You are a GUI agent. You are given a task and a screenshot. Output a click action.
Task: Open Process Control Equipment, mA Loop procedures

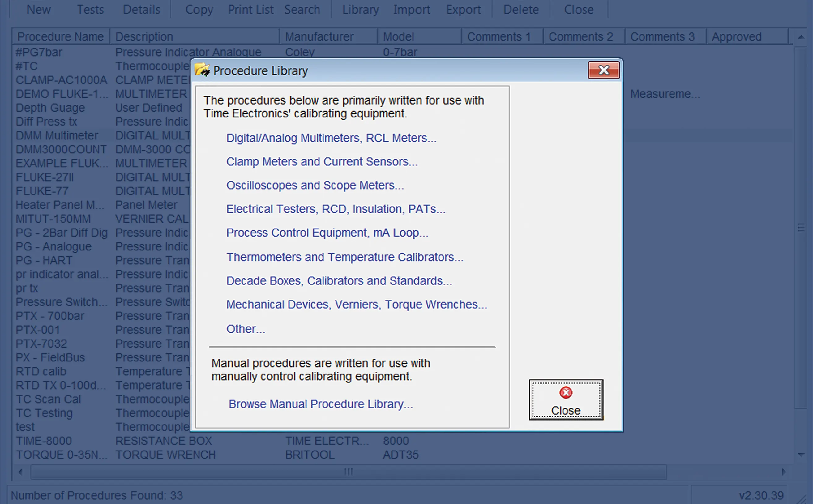[327, 233]
